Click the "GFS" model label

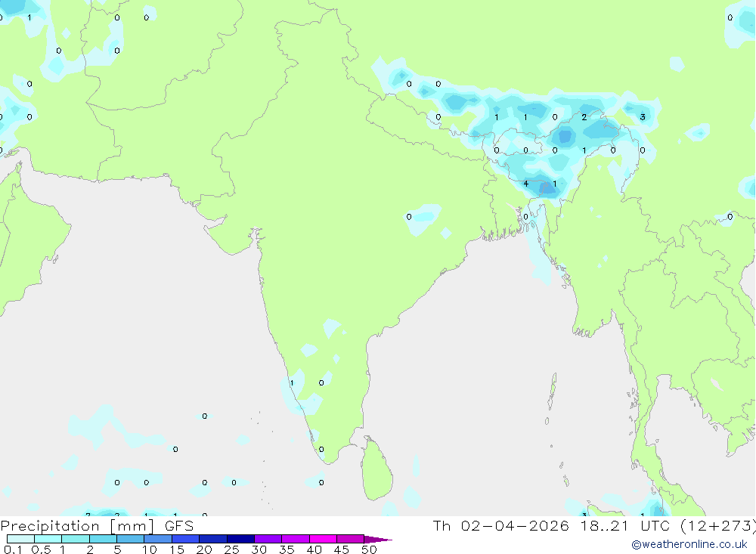(179, 525)
